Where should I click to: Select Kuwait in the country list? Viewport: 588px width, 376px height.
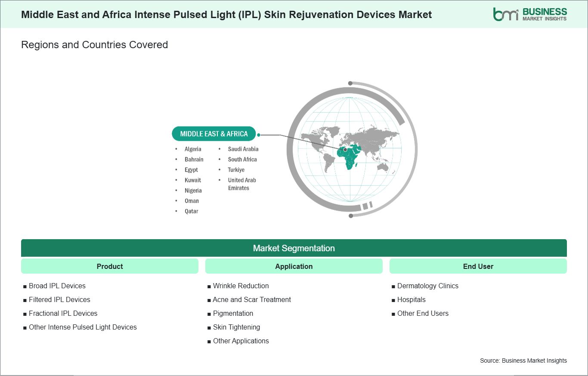tap(193, 180)
